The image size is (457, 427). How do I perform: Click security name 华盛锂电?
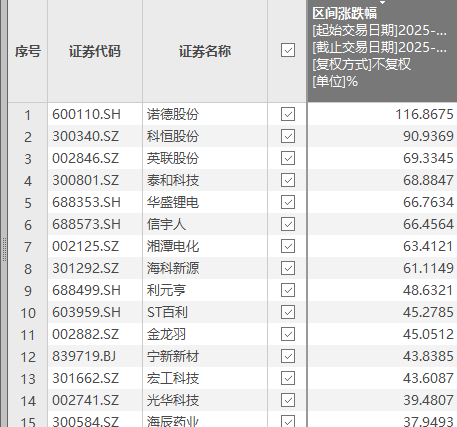point(173,203)
